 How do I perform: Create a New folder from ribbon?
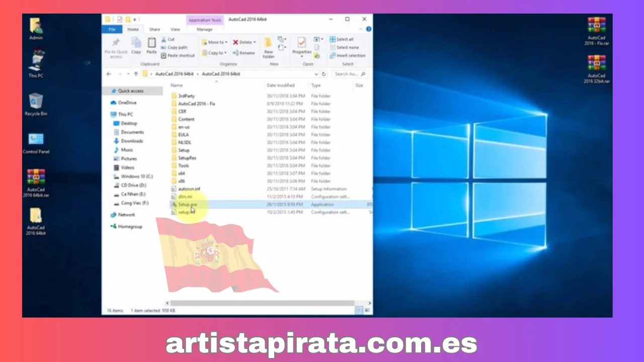tap(269, 47)
